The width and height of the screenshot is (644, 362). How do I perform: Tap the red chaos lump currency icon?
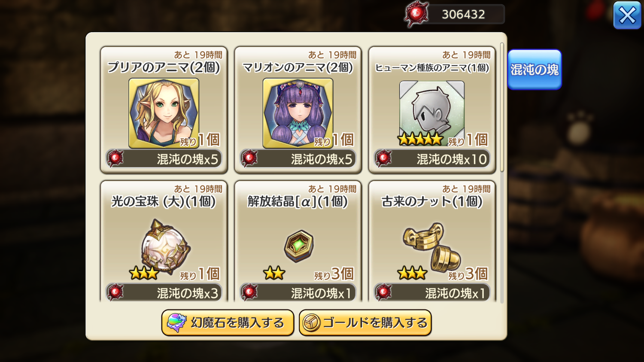(x=416, y=14)
